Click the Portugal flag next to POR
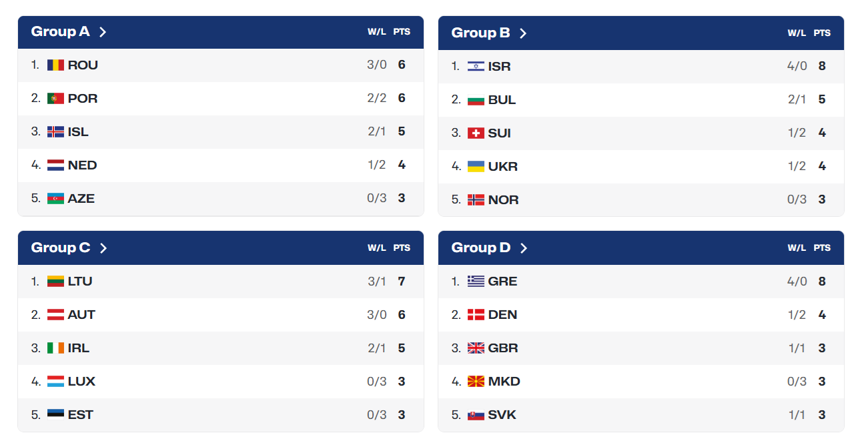This screenshot has width=868, height=447. [55, 99]
